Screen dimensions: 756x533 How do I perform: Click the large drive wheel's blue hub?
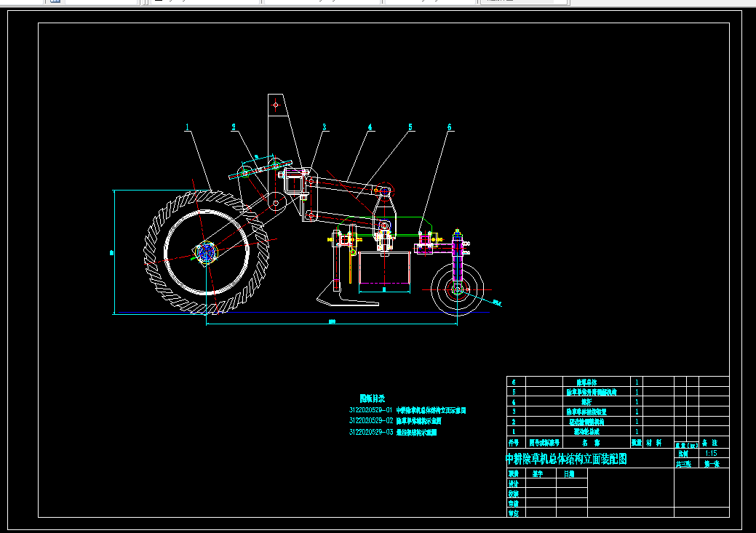pyautogui.click(x=206, y=252)
